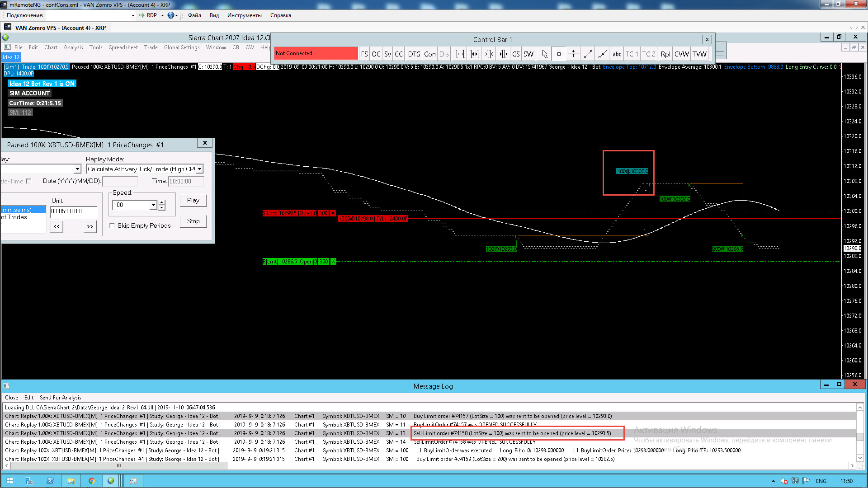Screen dimensions: 868x488
Task: Open Chrome from the Windows taskbar
Action: coord(92,481)
